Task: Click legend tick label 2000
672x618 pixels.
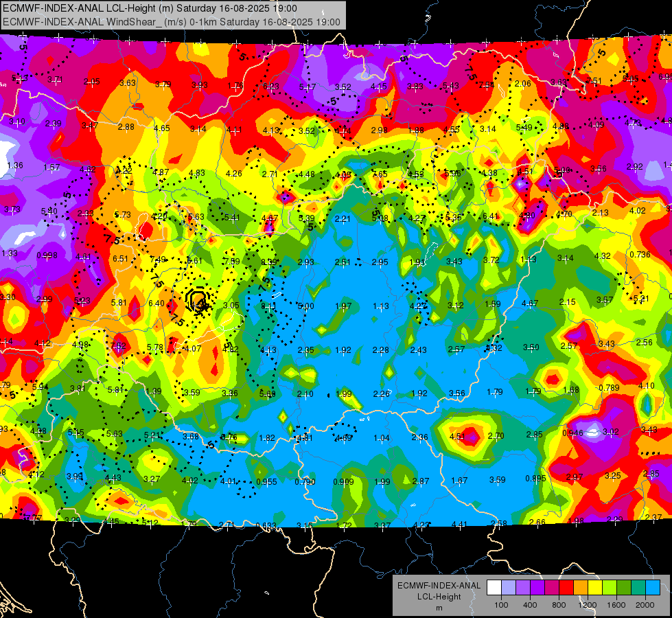Action: coord(645,605)
